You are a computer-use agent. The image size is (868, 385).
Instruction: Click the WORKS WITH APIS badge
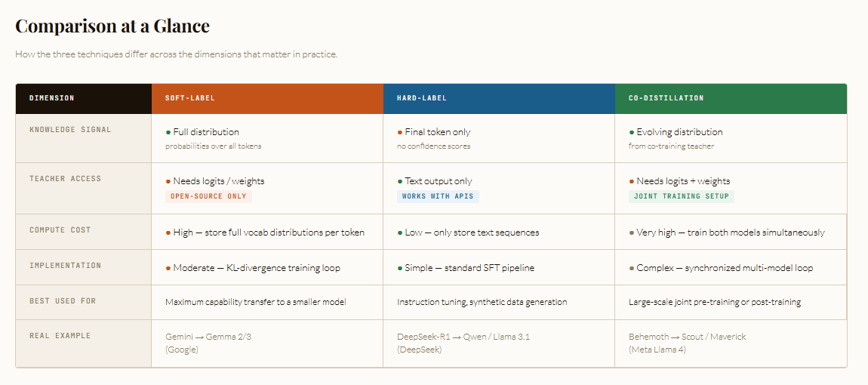point(438,197)
